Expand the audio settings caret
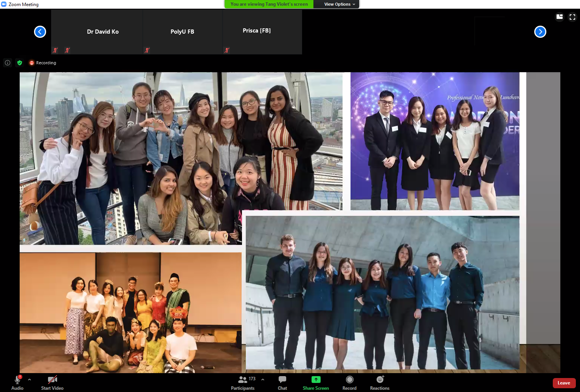 point(29,379)
